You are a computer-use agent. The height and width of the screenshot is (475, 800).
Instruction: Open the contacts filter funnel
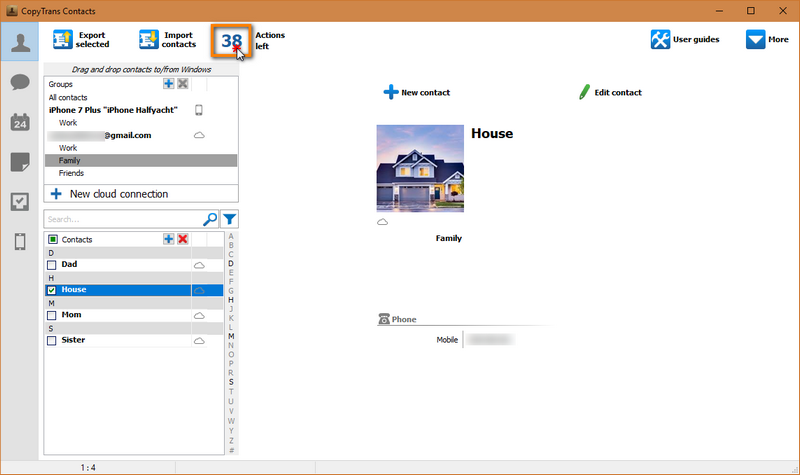pyautogui.click(x=230, y=219)
